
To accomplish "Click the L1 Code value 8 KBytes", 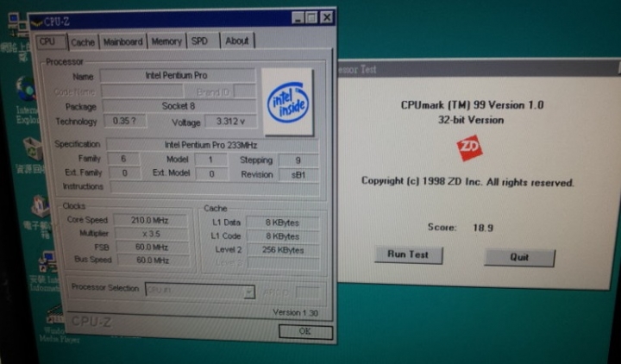I will point(283,236).
